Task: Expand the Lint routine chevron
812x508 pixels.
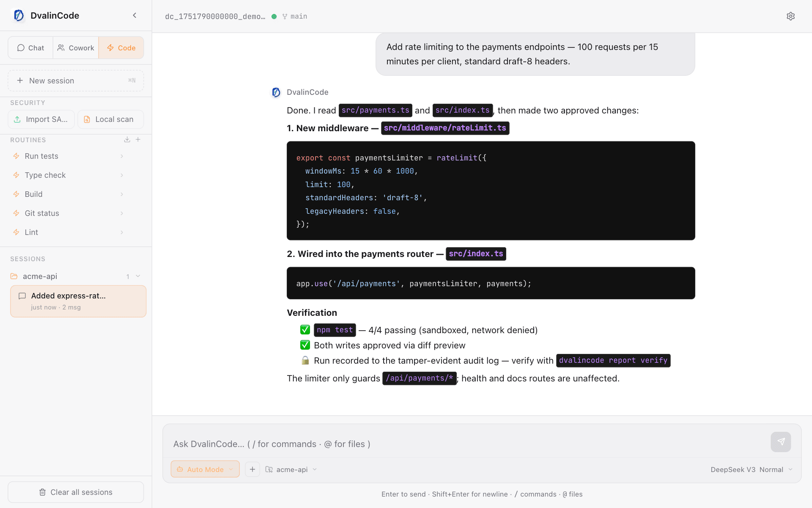Action: pyautogui.click(x=122, y=232)
